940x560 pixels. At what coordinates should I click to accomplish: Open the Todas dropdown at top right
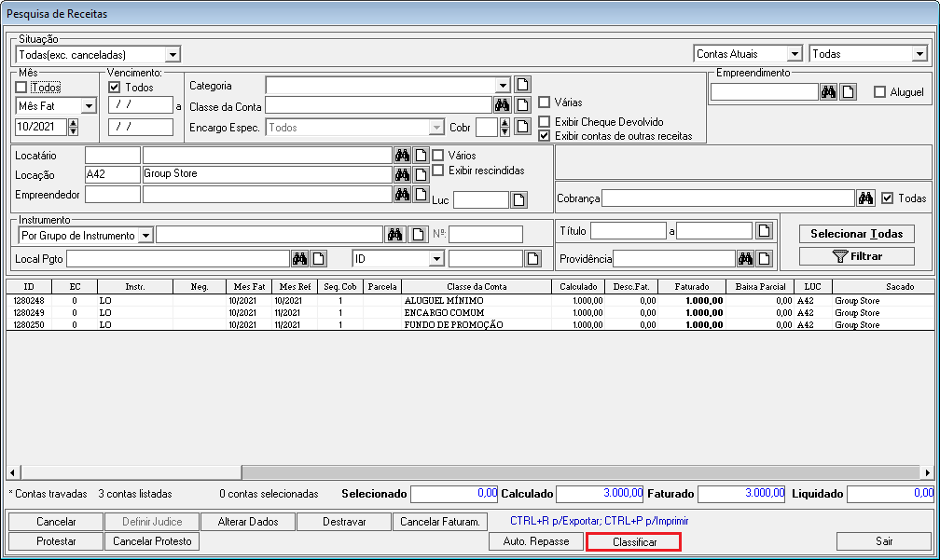(x=920, y=54)
